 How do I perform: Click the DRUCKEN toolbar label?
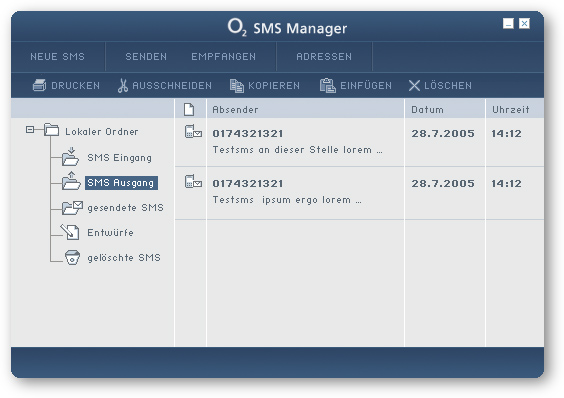click(76, 86)
